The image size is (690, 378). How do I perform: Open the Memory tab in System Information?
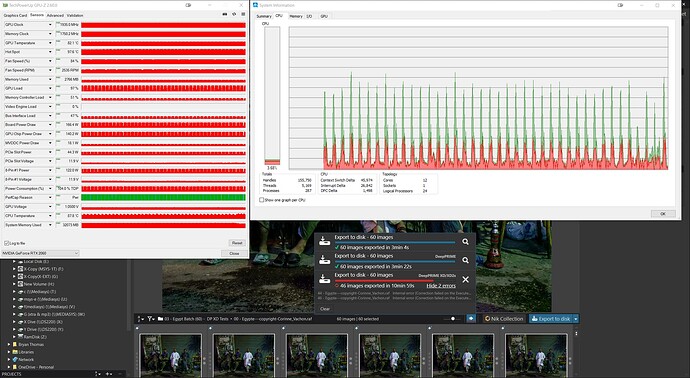tap(296, 16)
